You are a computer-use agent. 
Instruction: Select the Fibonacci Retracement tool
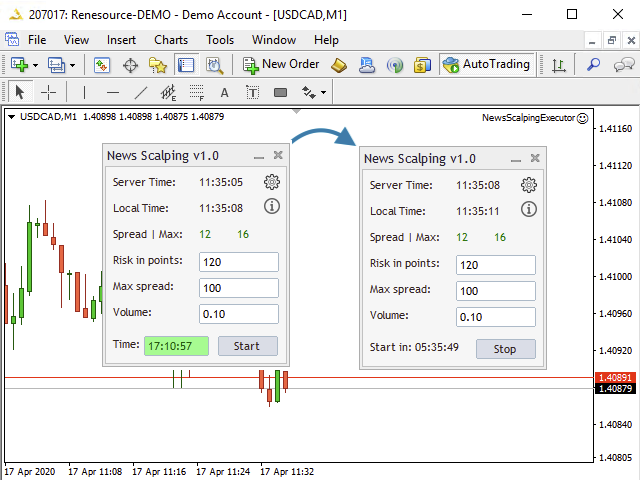point(197,93)
